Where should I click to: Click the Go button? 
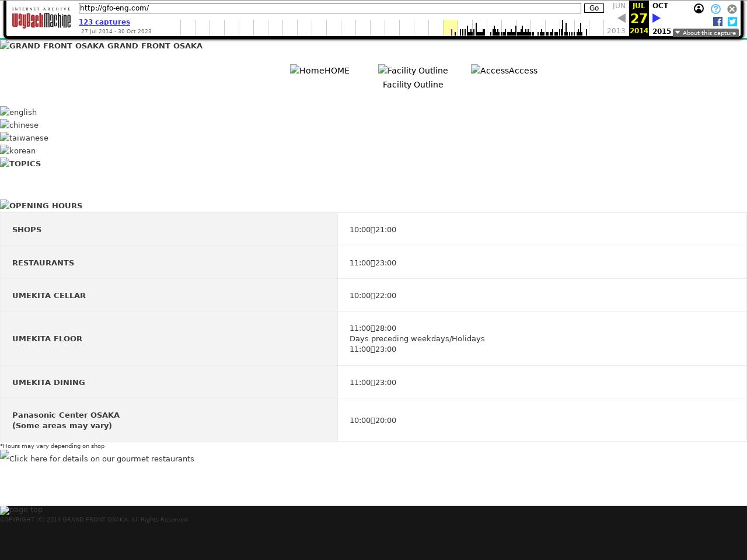point(594,8)
